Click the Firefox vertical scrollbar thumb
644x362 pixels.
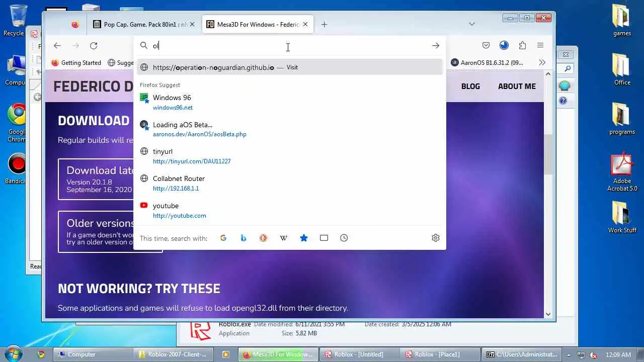click(548, 155)
